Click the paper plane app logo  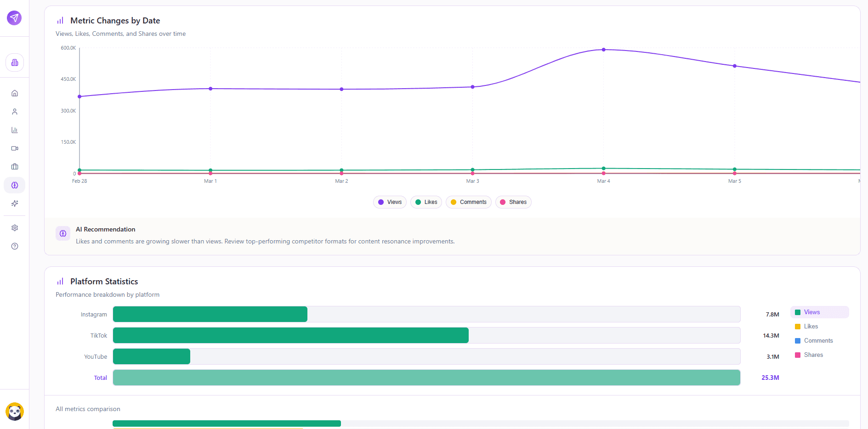point(14,18)
